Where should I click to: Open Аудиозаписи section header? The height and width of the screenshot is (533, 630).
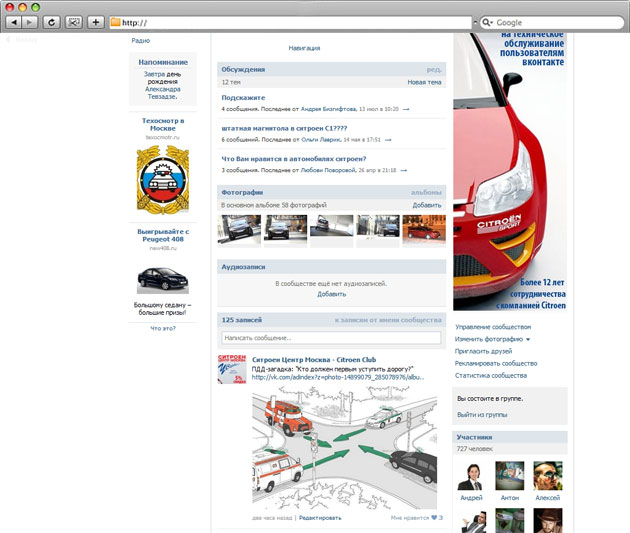click(x=243, y=267)
